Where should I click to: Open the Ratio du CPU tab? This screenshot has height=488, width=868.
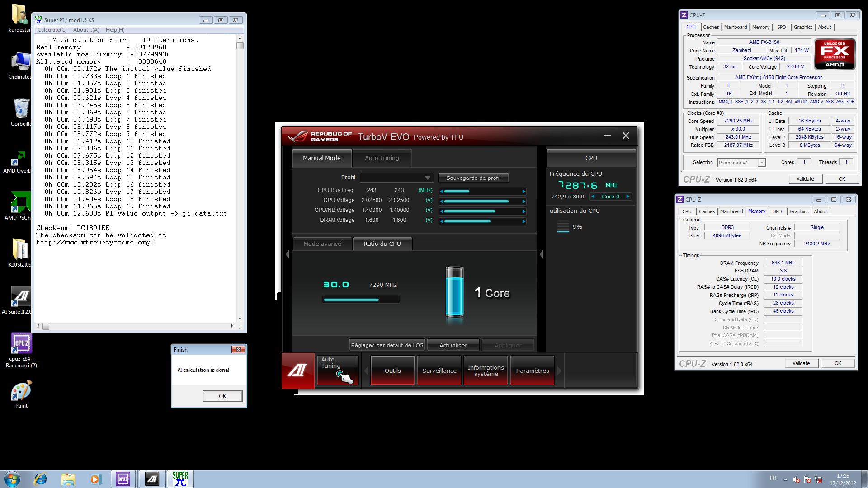(382, 244)
